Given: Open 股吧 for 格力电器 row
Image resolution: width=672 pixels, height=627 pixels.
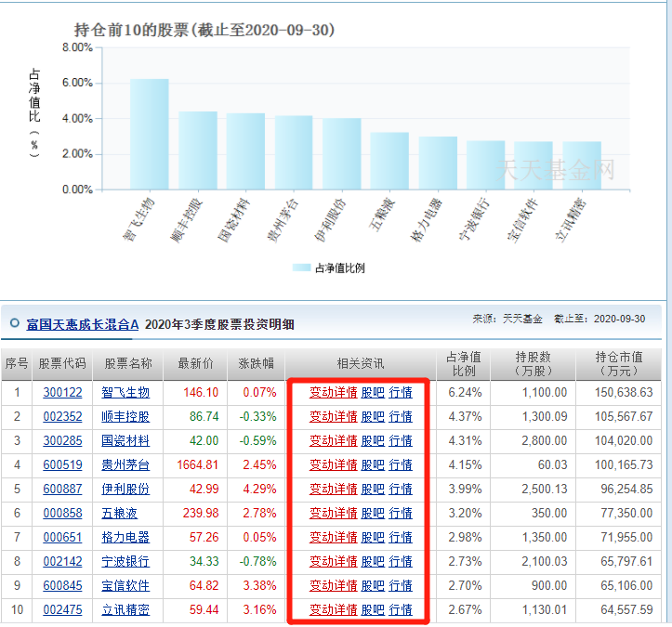Looking at the screenshot, I should [373, 537].
